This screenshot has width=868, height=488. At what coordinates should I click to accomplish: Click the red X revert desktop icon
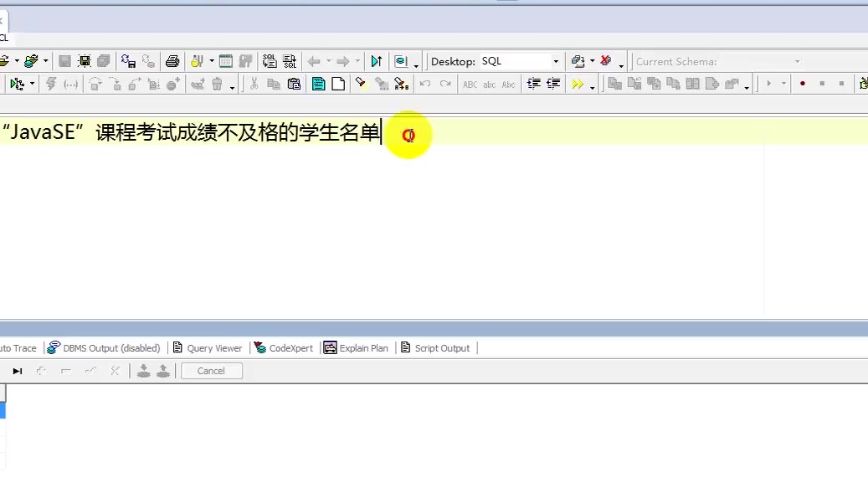(x=606, y=61)
